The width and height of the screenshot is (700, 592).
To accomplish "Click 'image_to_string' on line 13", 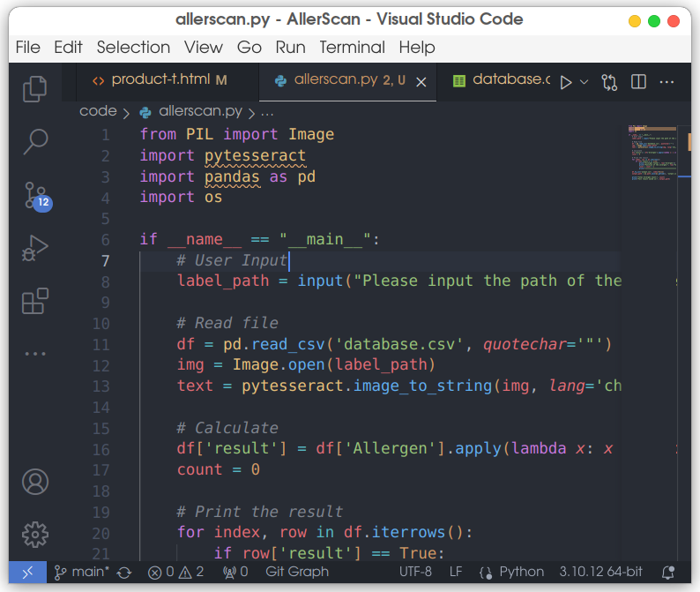I will pos(422,386).
